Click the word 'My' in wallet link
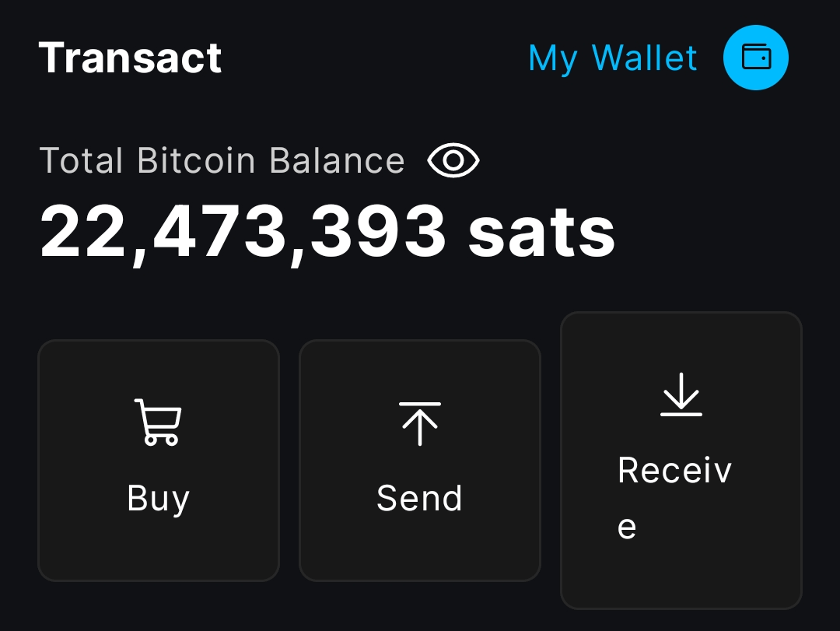This screenshot has width=840, height=631. click(x=552, y=58)
